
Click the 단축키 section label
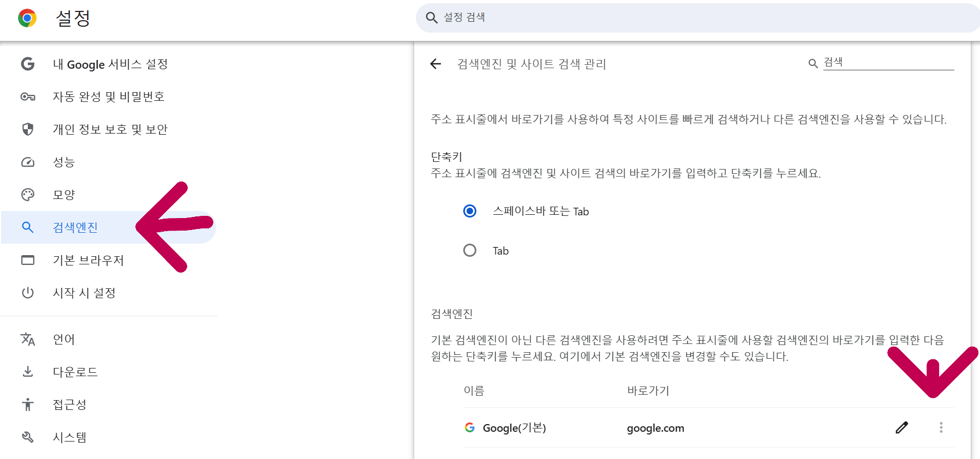click(x=447, y=156)
